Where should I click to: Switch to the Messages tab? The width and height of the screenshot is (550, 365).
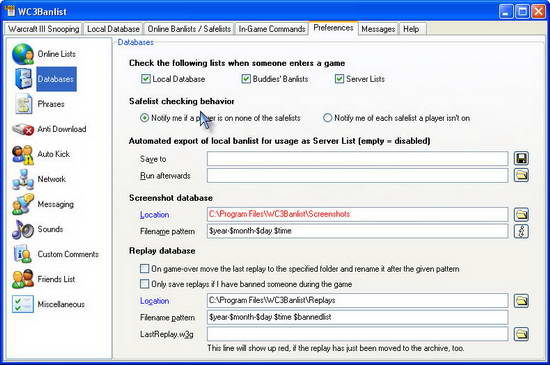coord(378,29)
